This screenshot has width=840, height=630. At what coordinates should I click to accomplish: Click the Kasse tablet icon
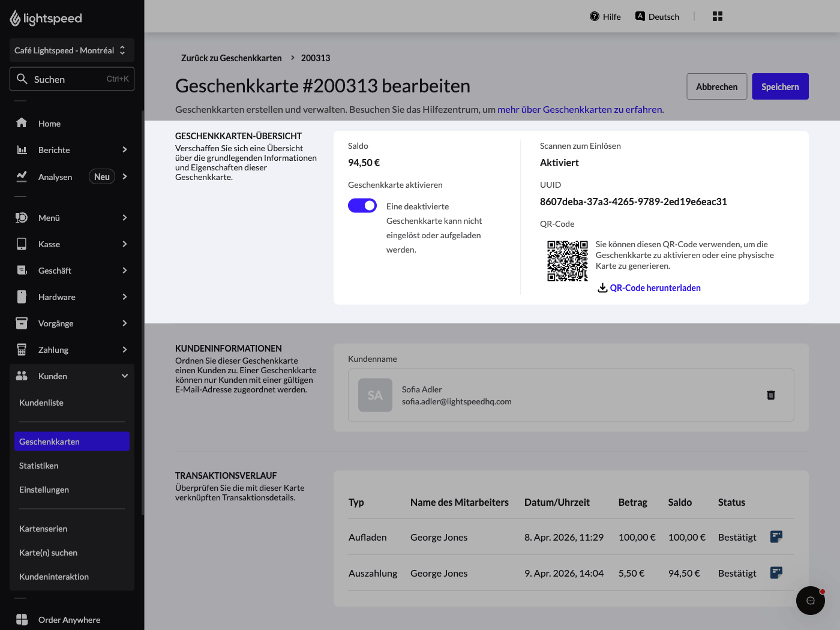(22, 244)
